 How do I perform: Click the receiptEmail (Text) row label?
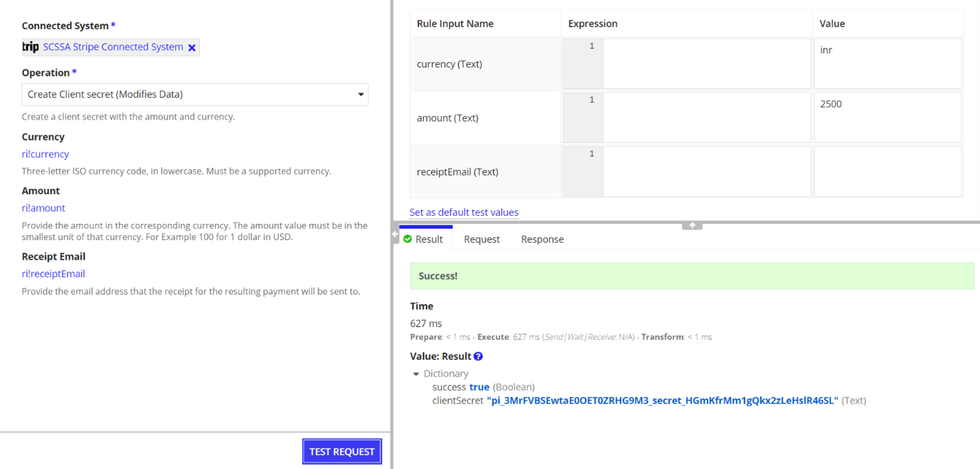[x=457, y=172]
